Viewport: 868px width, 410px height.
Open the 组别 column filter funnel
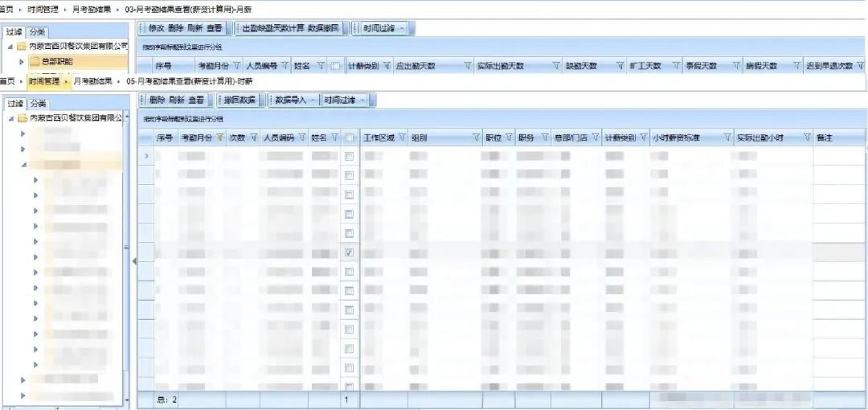[476, 137]
